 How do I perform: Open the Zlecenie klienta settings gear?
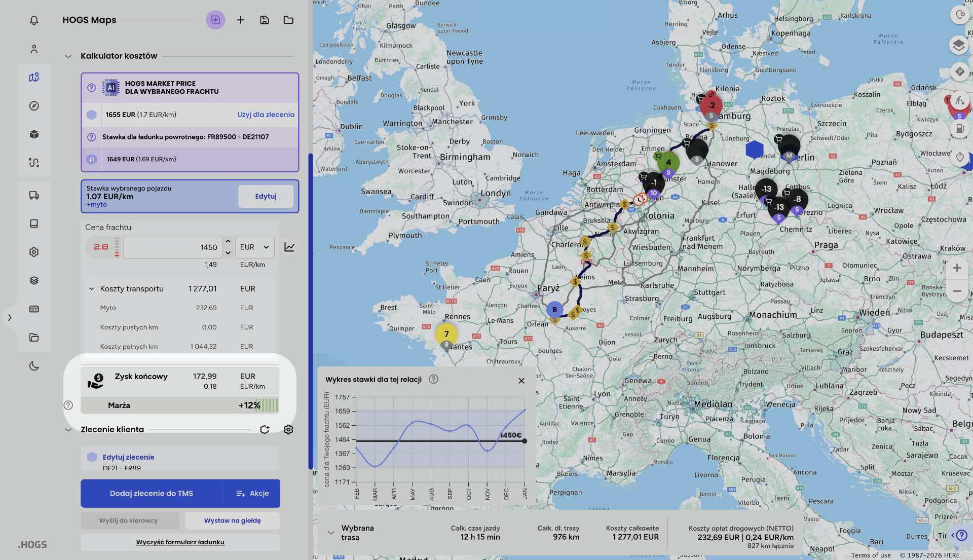click(x=288, y=429)
